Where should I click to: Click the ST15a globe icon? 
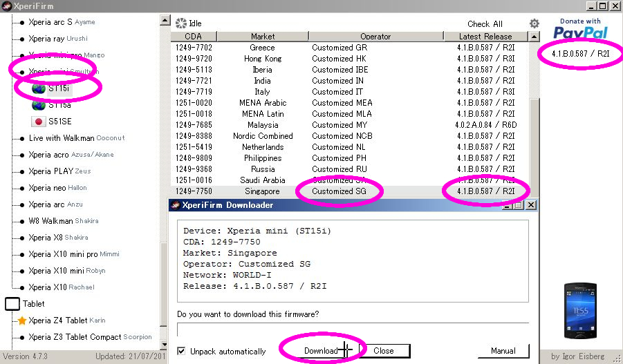click(39, 105)
